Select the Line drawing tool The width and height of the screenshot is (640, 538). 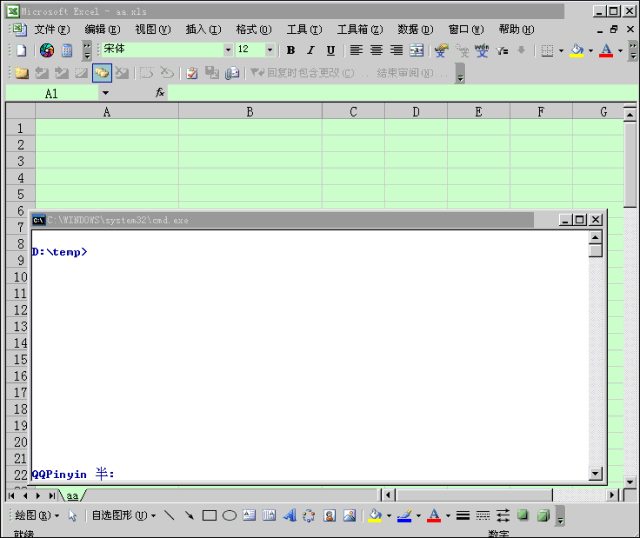tap(169, 516)
